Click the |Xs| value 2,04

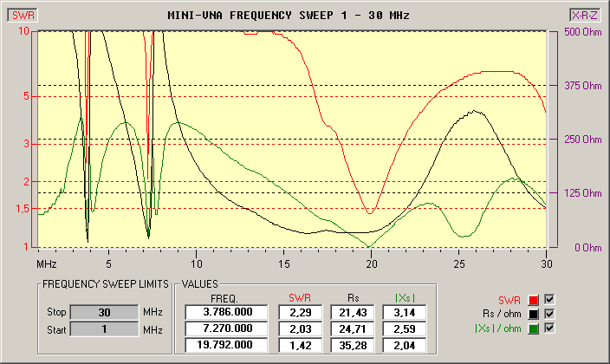tap(405, 345)
